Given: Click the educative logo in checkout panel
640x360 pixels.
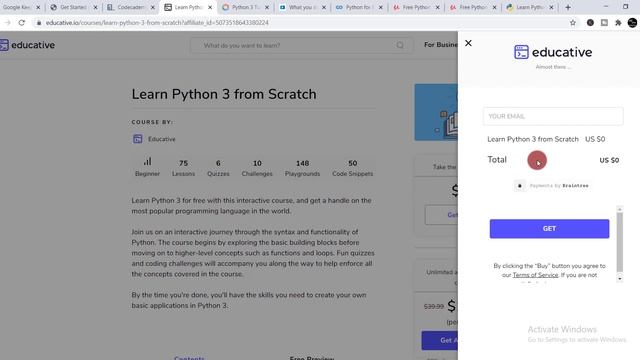Looking at the screenshot, I should 553,52.
